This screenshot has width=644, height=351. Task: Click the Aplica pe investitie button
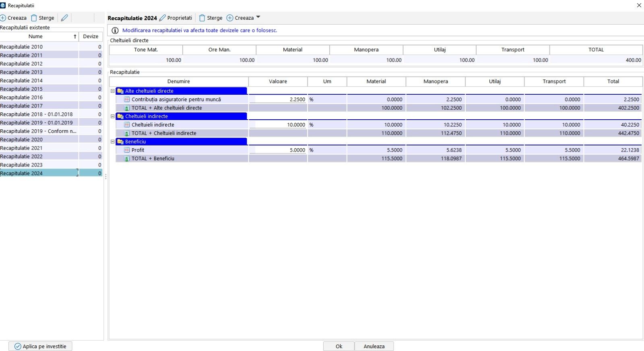[x=40, y=346]
